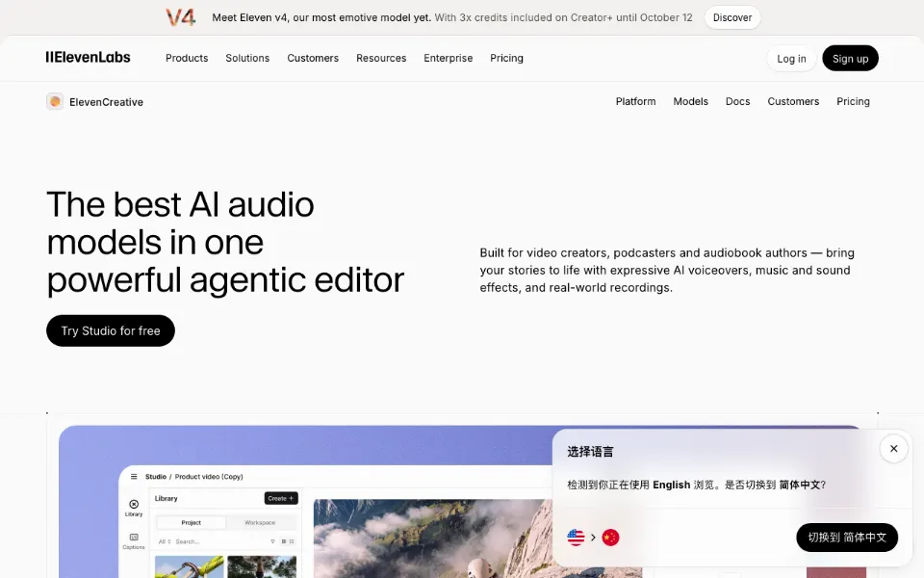Image resolution: width=924 pixels, height=578 pixels.
Task: Open the hamburger menu in Studio mockup
Action: (134, 477)
